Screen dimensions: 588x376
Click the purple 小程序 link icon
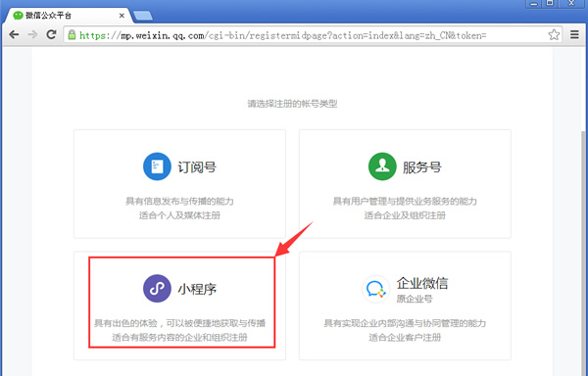click(x=157, y=289)
